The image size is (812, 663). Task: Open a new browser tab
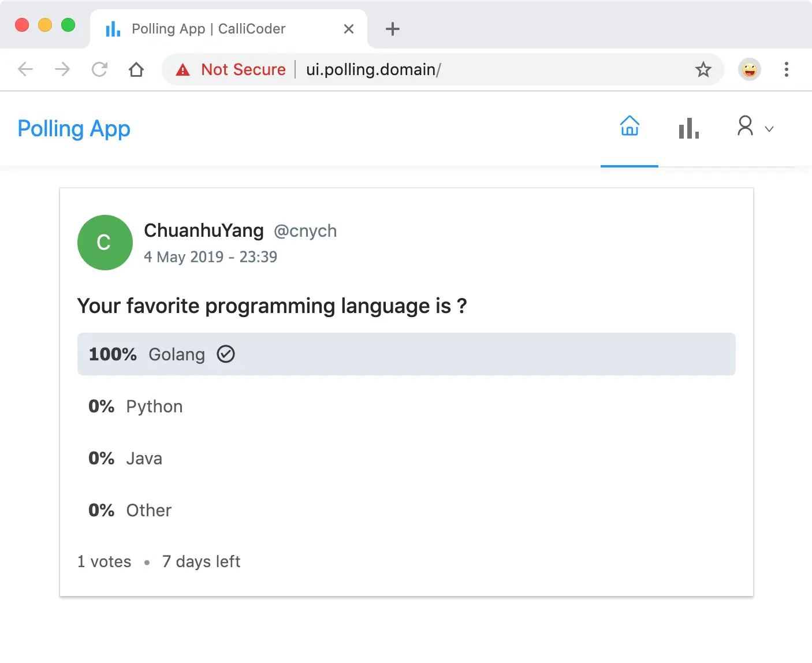coord(393,29)
